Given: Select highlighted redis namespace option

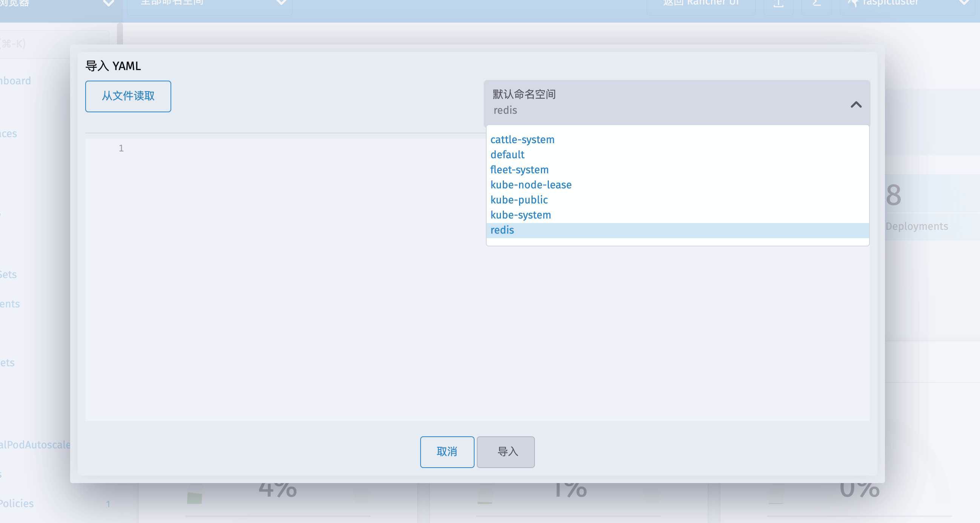Looking at the screenshot, I should [502, 230].
